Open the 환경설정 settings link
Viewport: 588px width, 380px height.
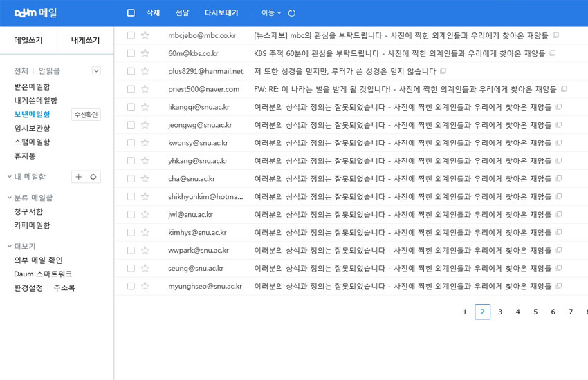point(28,288)
